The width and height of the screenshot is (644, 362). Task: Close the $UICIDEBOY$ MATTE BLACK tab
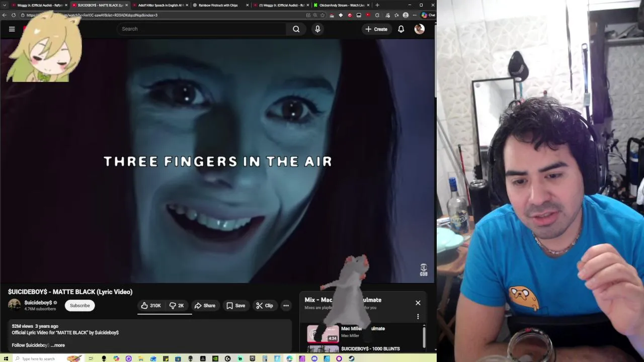[x=126, y=5]
